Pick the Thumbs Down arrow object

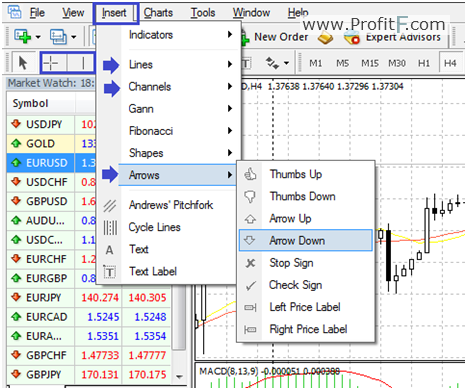pyautogui.click(x=306, y=196)
